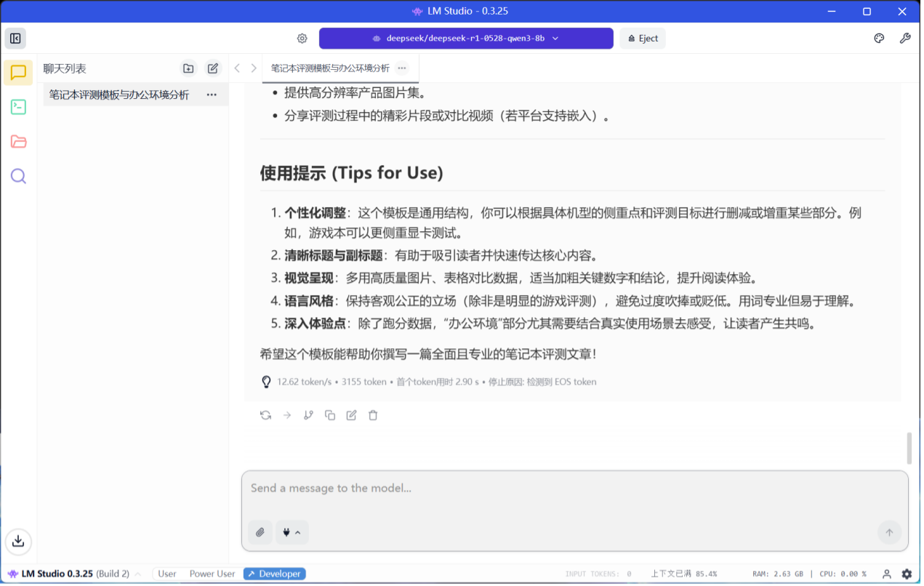The height and width of the screenshot is (586, 924).
Task: Switch to Power User mode
Action: 212,574
